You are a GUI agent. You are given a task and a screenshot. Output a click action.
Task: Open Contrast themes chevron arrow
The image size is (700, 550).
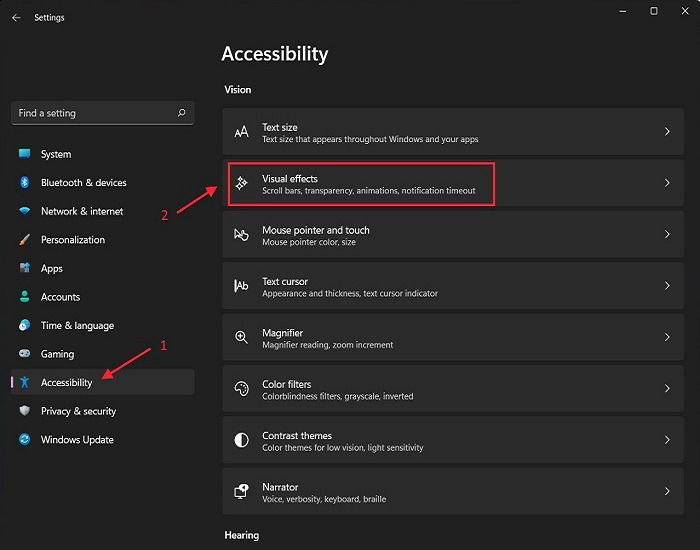(x=667, y=440)
